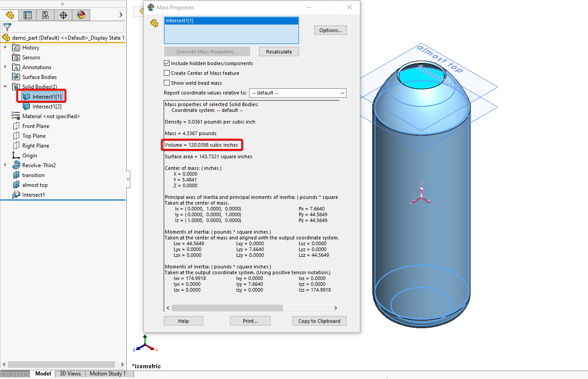Select the demo_part root part icon
The image size is (588, 379).
pos(6,38)
